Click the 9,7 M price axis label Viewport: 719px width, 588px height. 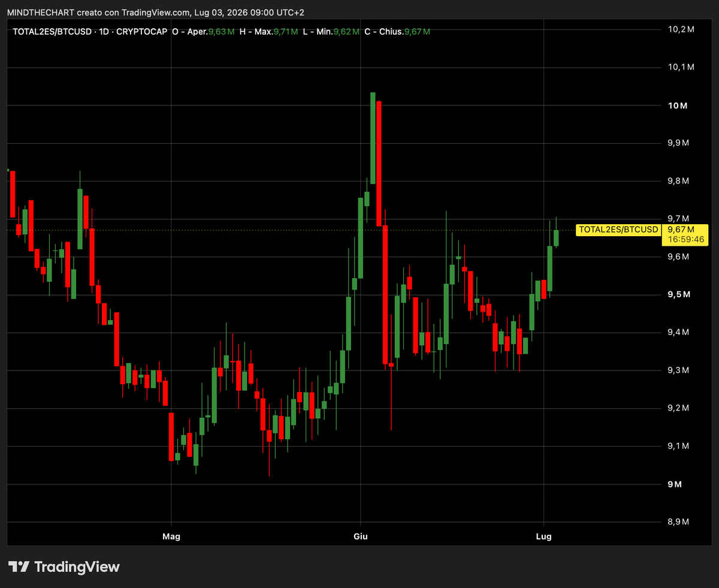point(678,219)
